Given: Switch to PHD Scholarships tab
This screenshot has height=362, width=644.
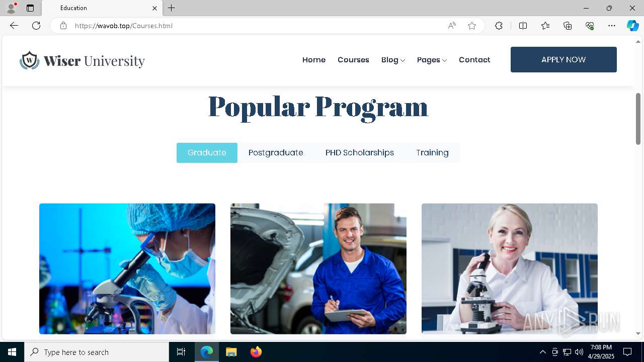Looking at the screenshot, I should [360, 153].
